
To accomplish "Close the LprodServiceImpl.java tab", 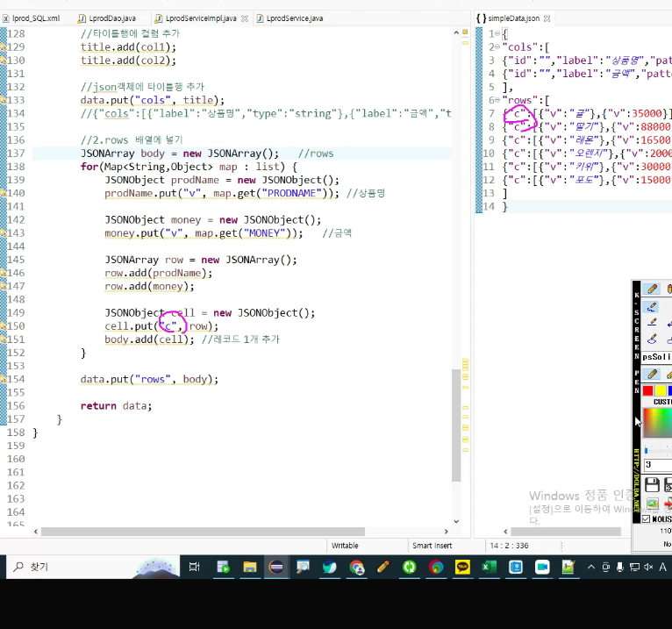I will click(x=245, y=18).
